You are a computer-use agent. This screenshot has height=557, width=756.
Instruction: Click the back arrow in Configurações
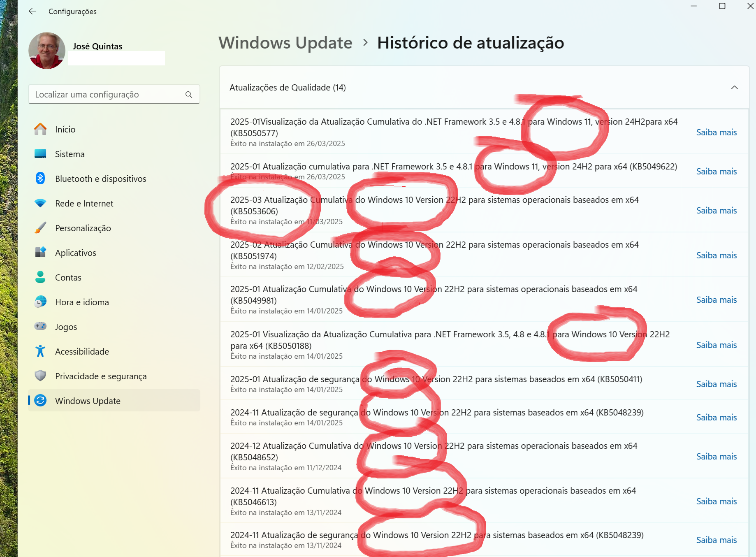[x=32, y=12]
